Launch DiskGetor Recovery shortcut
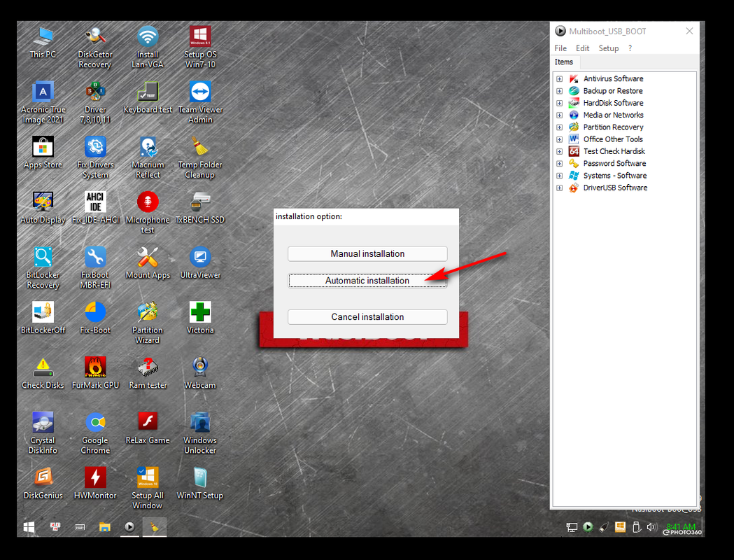 95,48
